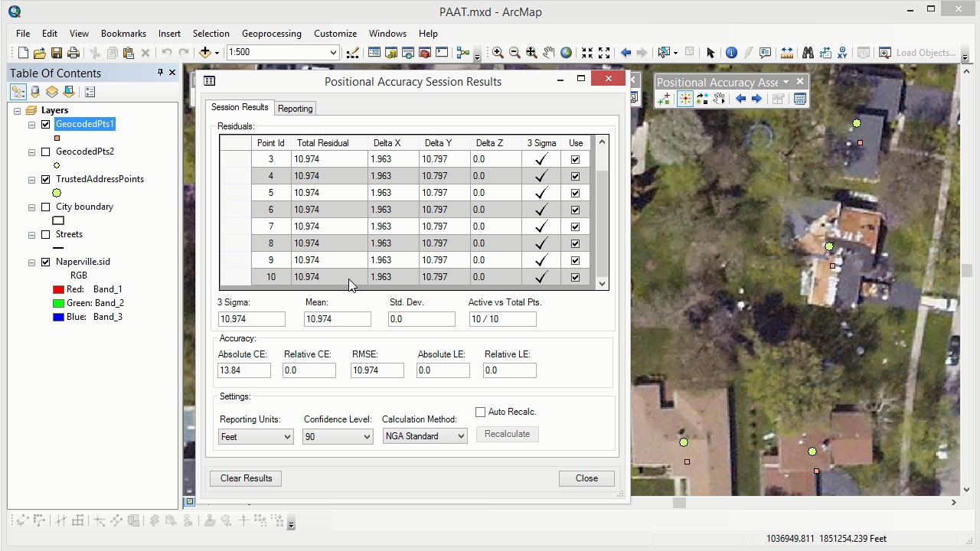Switch to the Reporting tab

point(295,109)
